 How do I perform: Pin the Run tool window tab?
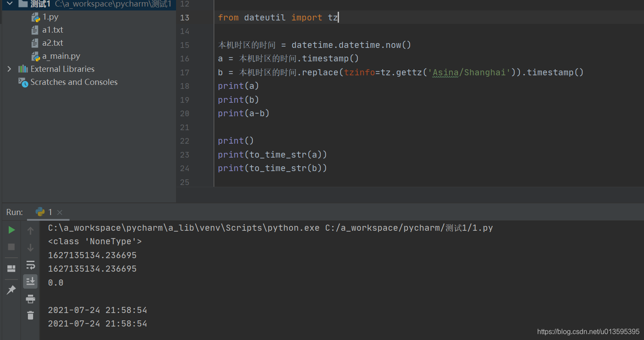[11, 290]
